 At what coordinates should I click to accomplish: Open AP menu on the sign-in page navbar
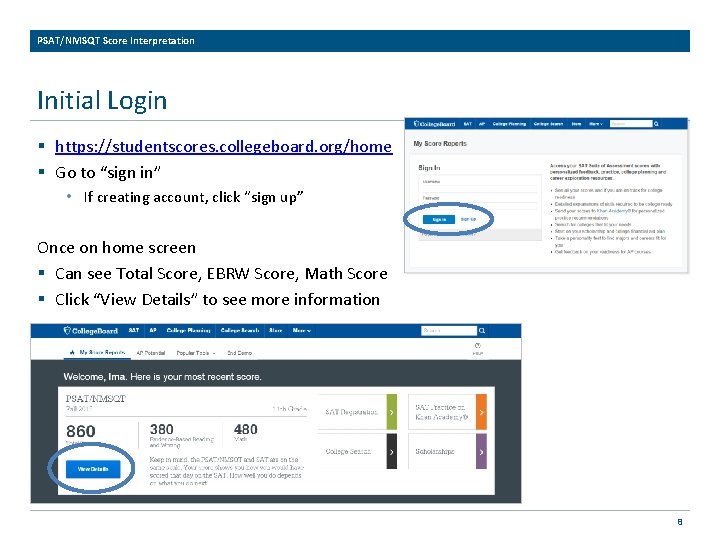(x=482, y=124)
